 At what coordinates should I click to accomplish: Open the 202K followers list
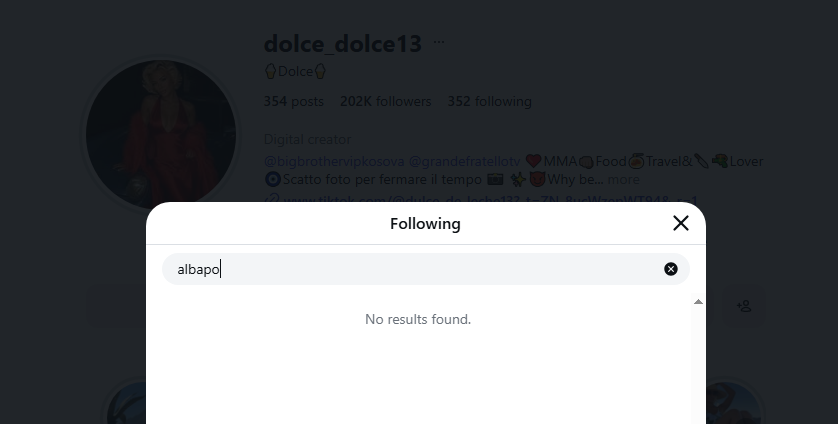(385, 101)
